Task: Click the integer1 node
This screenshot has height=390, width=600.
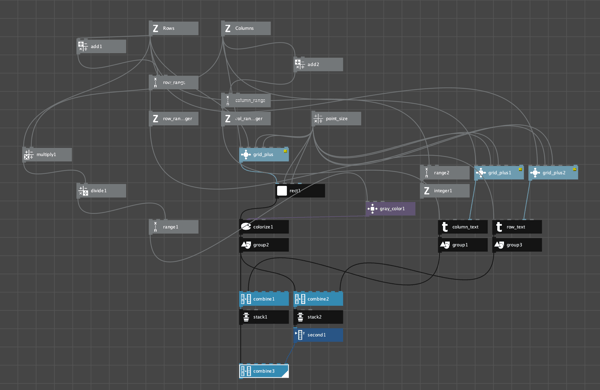Action: [445, 191]
